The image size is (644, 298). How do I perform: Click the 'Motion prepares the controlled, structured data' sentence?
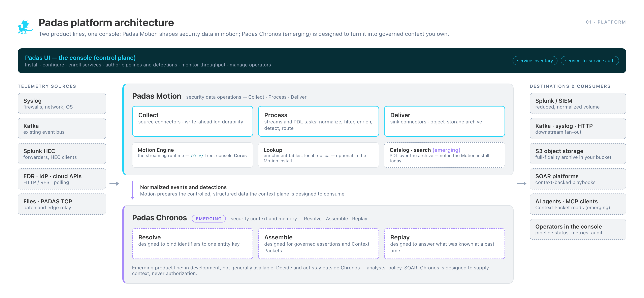(242, 194)
